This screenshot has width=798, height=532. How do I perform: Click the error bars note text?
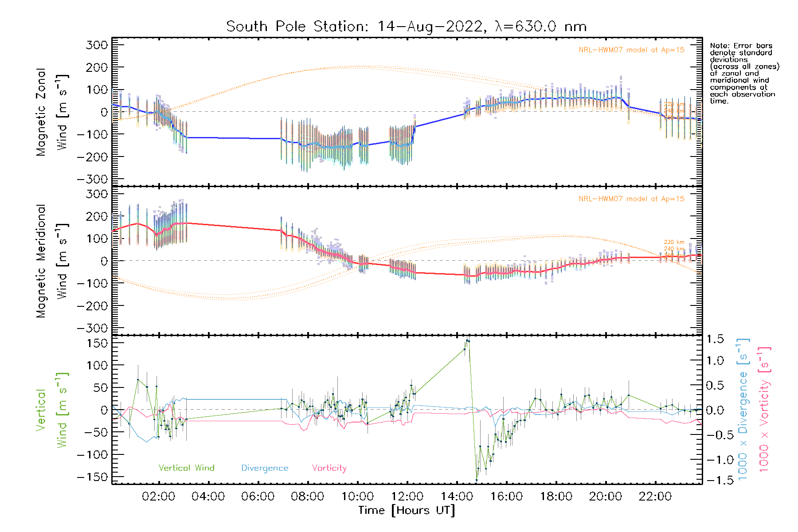click(744, 73)
